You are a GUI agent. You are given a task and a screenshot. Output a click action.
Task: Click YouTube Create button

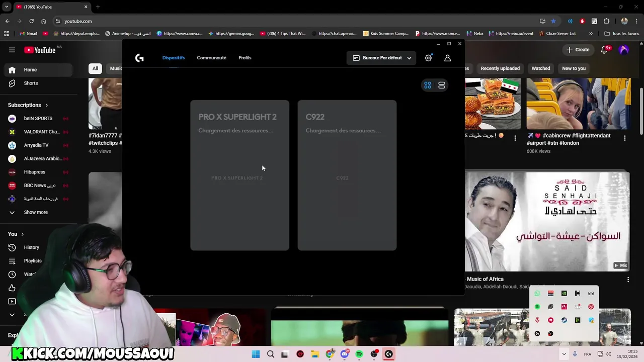pos(578,50)
